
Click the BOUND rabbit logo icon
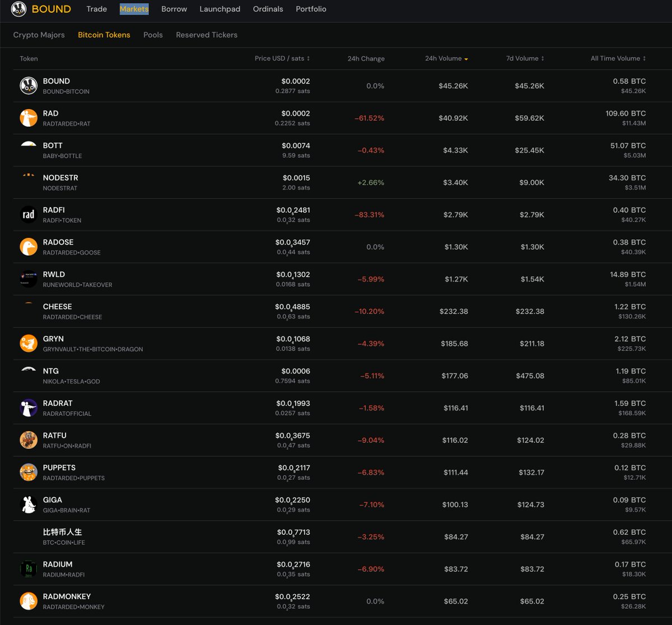(x=18, y=9)
